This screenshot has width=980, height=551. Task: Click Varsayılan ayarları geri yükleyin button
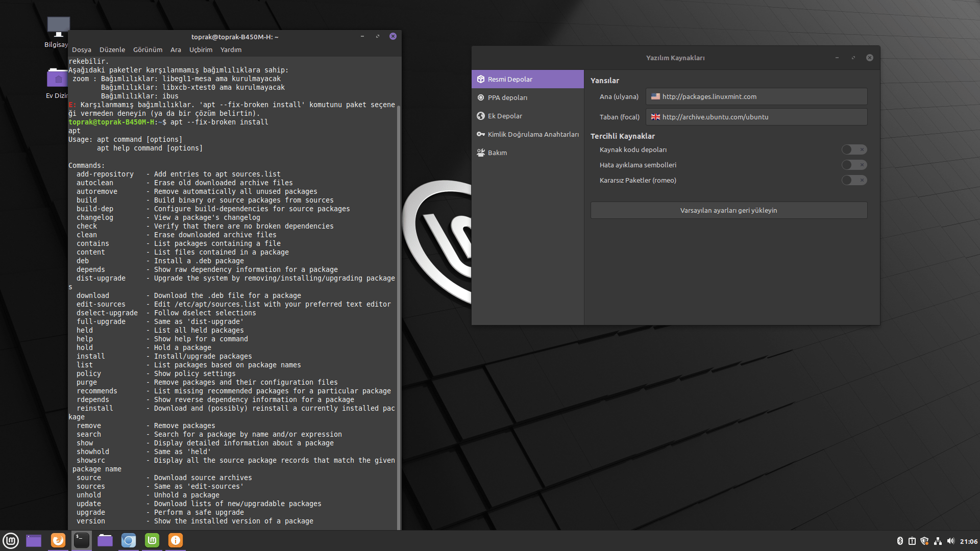pyautogui.click(x=728, y=210)
